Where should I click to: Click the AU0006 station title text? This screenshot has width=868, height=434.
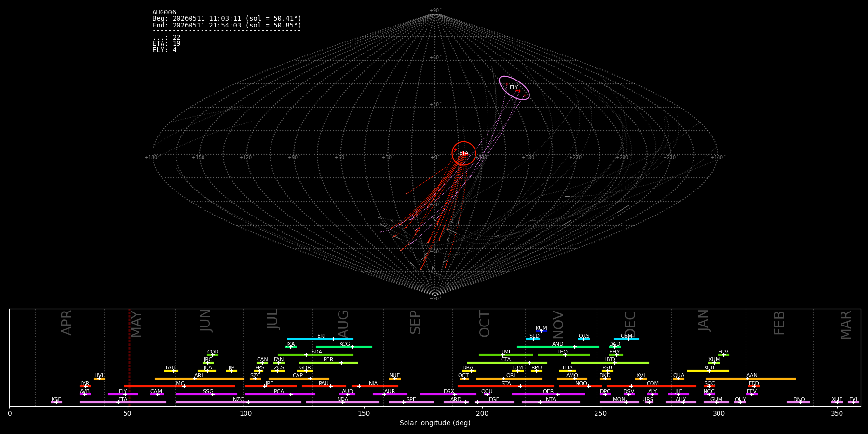click(164, 13)
